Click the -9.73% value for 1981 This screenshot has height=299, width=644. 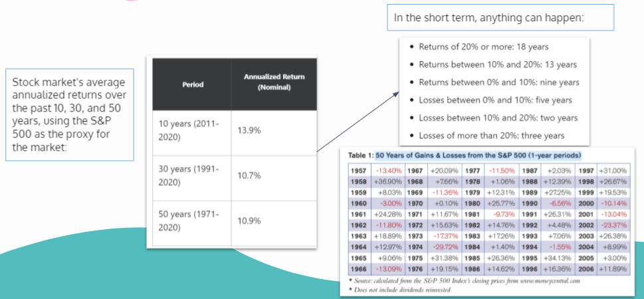coord(502,214)
